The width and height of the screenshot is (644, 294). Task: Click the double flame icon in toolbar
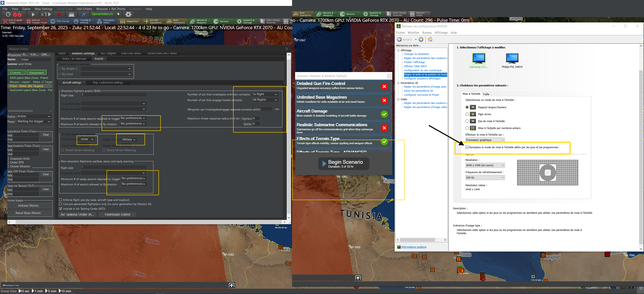click(x=18, y=14)
